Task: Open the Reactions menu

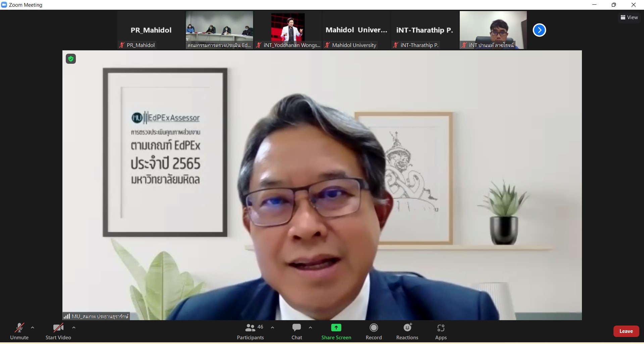Action: coord(407,331)
